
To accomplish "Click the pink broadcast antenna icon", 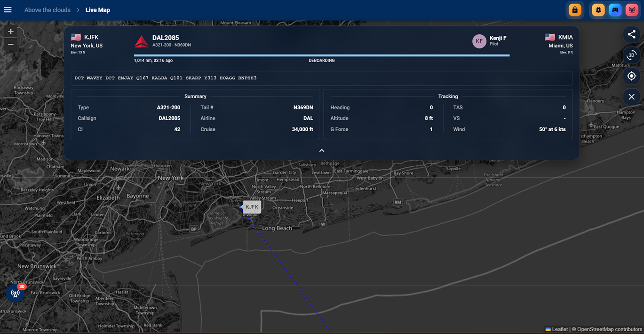I will [x=632, y=10].
